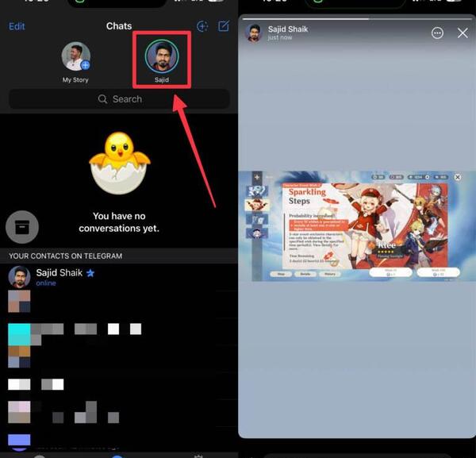View Sajid's story circle
This screenshot has width=476, height=458.
(x=162, y=56)
